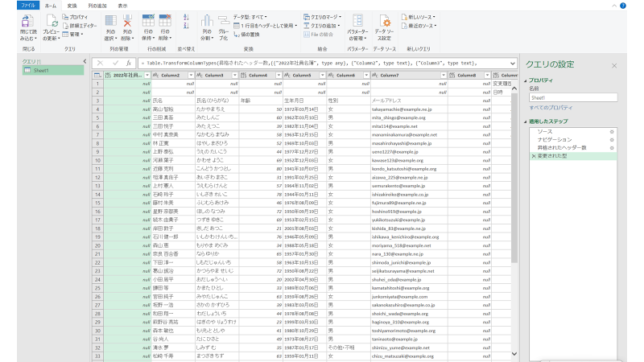Screen dimensions: 644x362
Task: Click the 列の削除 icon
Action: point(127,22)
